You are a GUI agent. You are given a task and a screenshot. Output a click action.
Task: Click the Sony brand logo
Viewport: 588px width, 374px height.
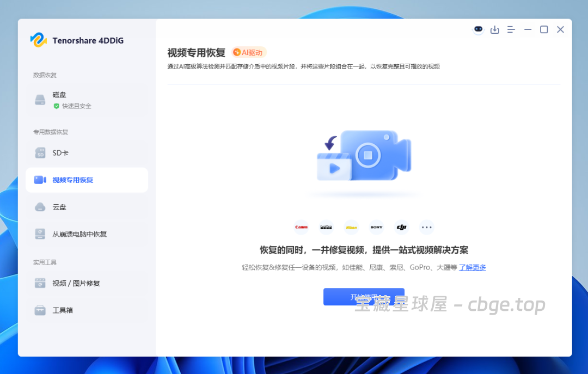pos(376,227)
